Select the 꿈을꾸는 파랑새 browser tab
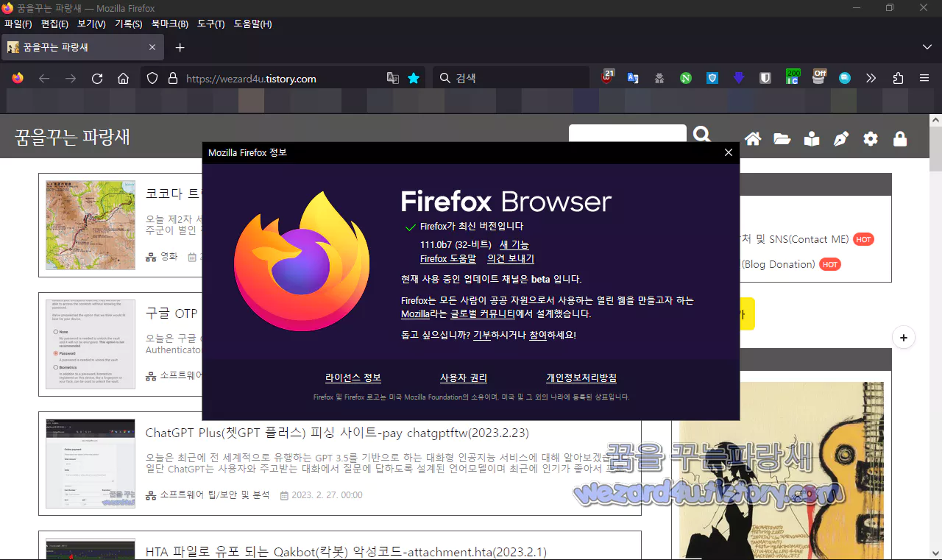The height and width of the screenshot is (560, 942). pyautogui.click(x=82, y=47)
